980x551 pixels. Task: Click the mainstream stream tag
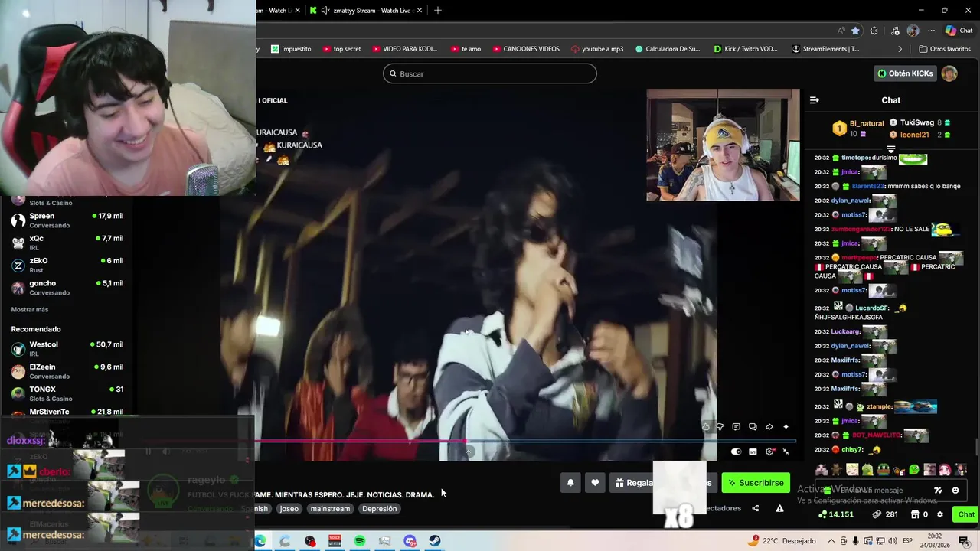(330, 509)
